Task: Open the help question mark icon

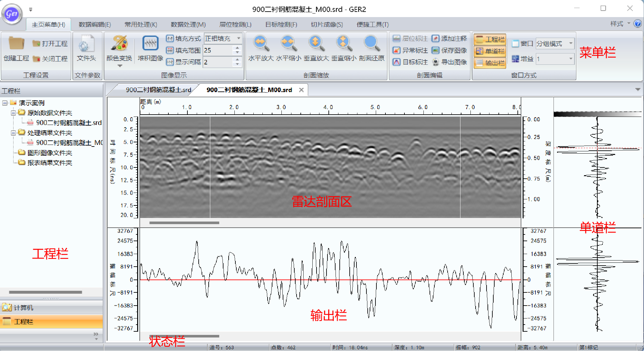Action: coord(637,24)
